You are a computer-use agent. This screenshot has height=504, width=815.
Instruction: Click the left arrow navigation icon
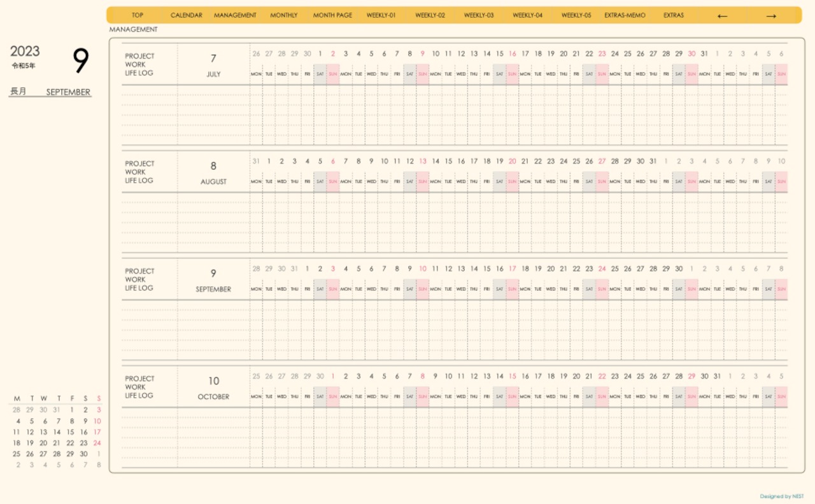coord(722,16)
